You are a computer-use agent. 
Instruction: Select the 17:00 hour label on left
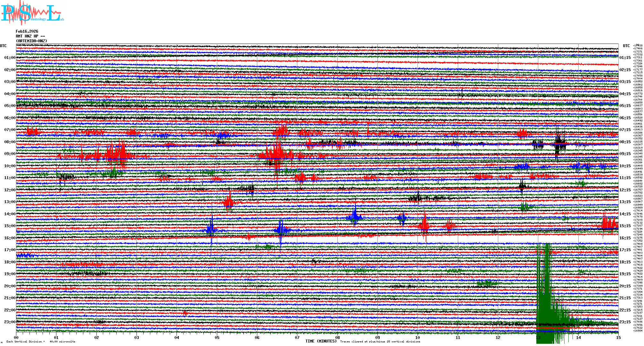tap(10, 250)
